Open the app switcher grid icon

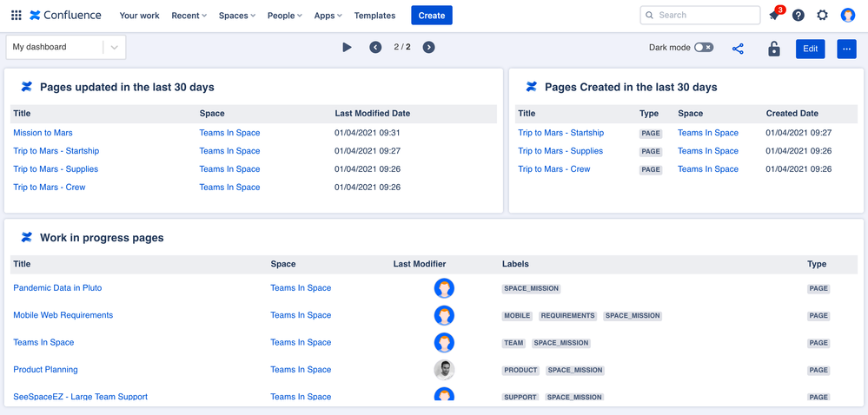16,15
